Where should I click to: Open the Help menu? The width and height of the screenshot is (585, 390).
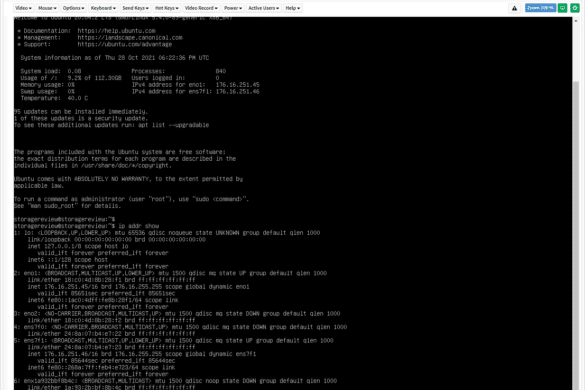pos(292,8)
